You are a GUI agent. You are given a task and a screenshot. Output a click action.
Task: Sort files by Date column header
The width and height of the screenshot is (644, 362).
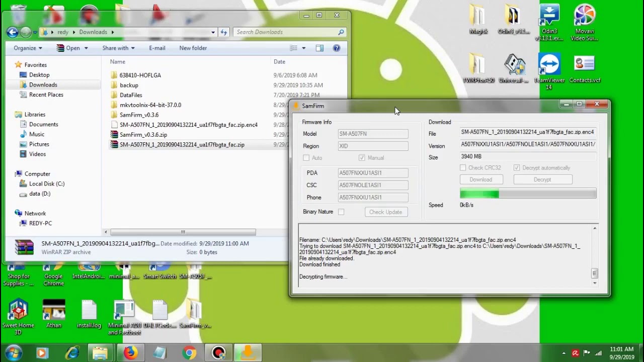coord(280,62)
